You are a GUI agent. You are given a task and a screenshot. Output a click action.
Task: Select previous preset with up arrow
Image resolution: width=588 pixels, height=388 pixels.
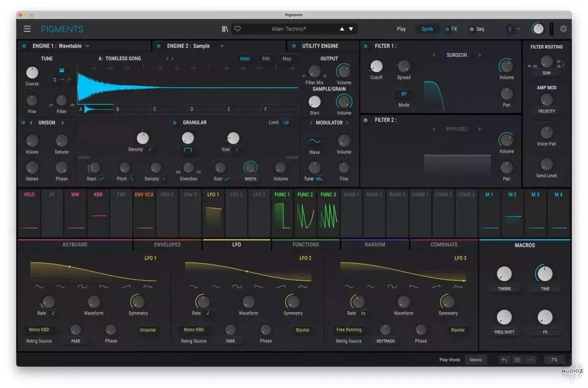coord(342,29)
